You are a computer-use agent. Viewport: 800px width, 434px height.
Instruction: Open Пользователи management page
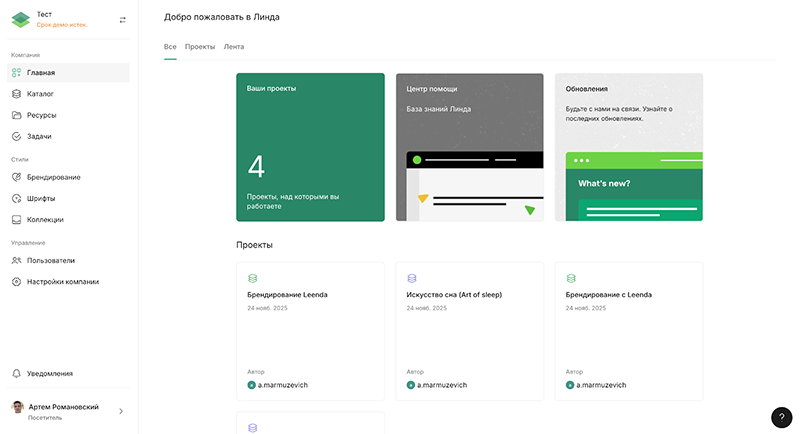50,260
